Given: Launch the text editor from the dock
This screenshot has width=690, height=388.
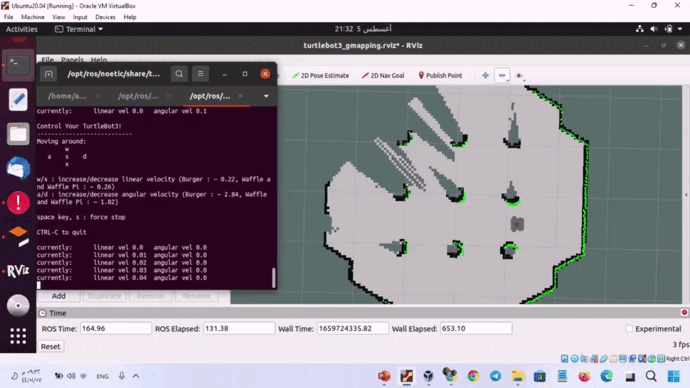Looking at the screenshot, I should [18, 99].
